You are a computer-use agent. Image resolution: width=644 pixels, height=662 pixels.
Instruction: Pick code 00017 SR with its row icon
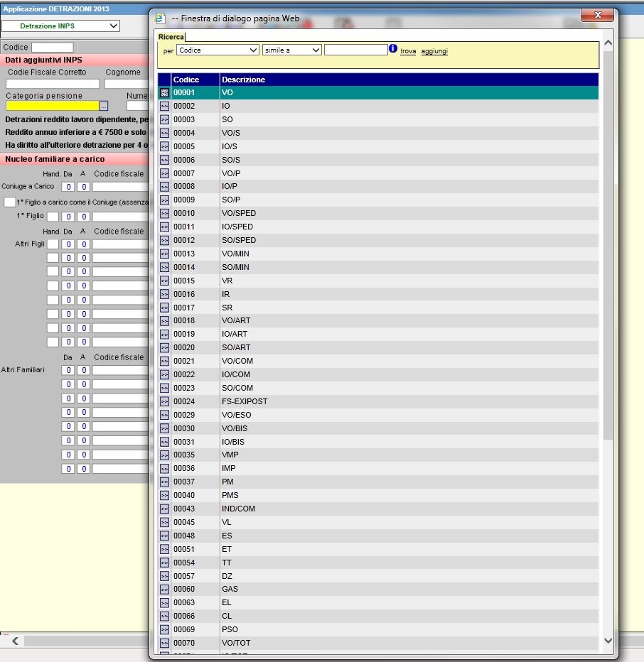pyautogui.click(x=164, y=308)
